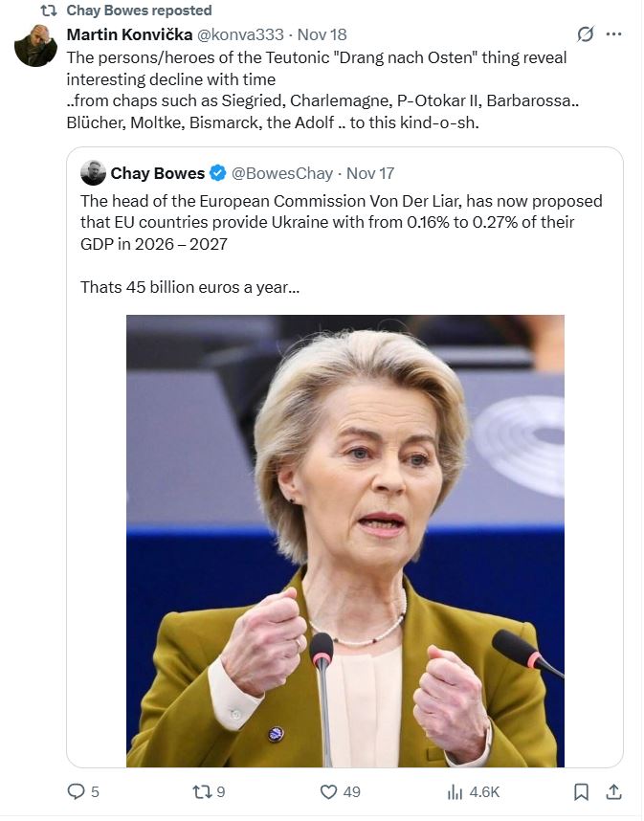Open the Martin Konvička display name link
The height and width of the screenshot is (821, 644).
click(129, 34)
